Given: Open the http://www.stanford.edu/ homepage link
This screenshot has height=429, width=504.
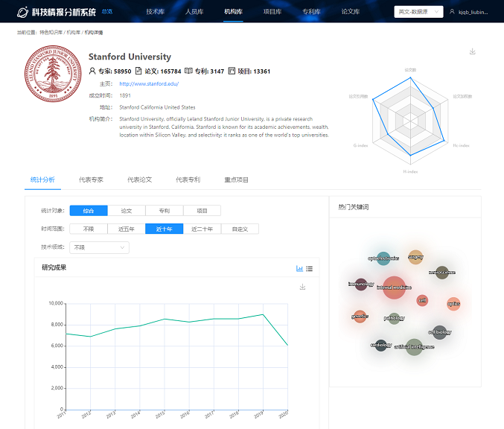Looking at the screenshot, I should (149, 83).
